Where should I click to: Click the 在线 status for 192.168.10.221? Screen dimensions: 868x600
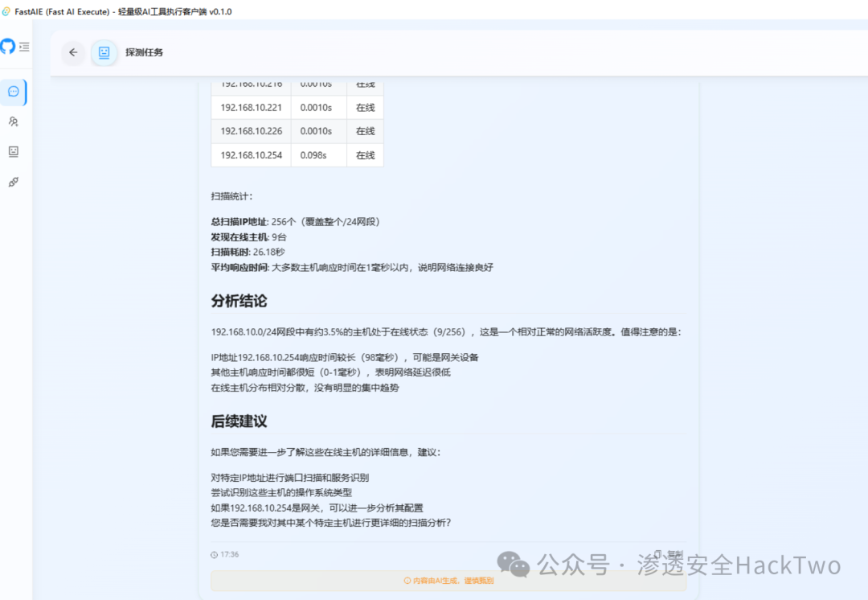coord(365,107)
